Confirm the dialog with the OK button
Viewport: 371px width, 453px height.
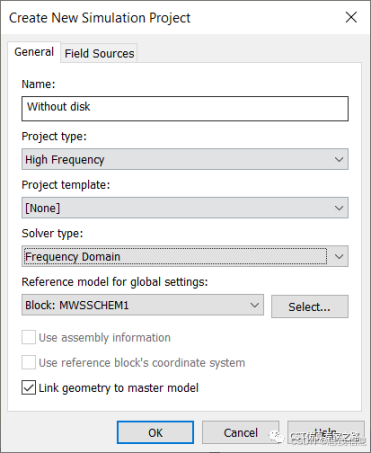[x=155, y=433]
